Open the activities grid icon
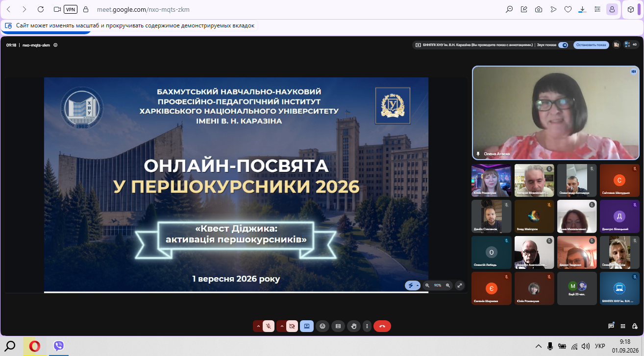This screenshot has width=644, height=356. [623, 326]
